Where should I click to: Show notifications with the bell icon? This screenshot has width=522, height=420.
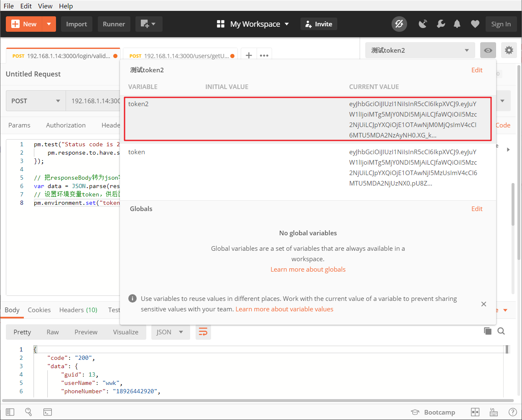tap(457, 24)
